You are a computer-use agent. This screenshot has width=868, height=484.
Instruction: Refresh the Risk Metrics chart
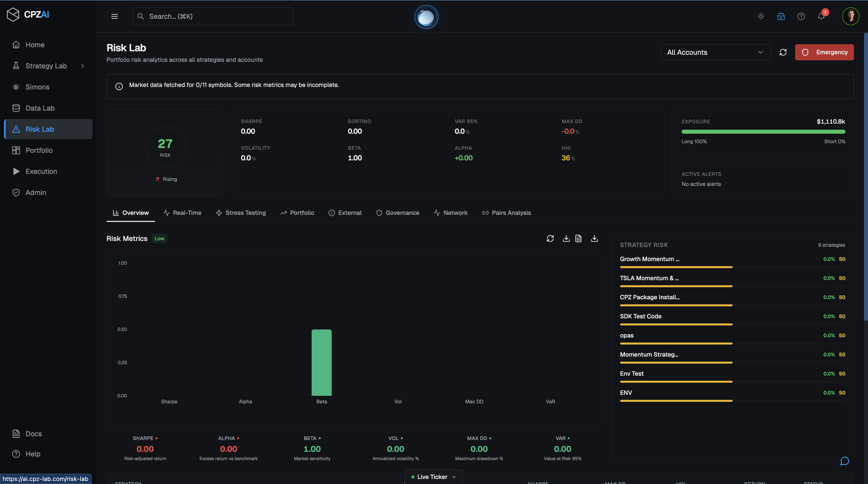(550, 239)
